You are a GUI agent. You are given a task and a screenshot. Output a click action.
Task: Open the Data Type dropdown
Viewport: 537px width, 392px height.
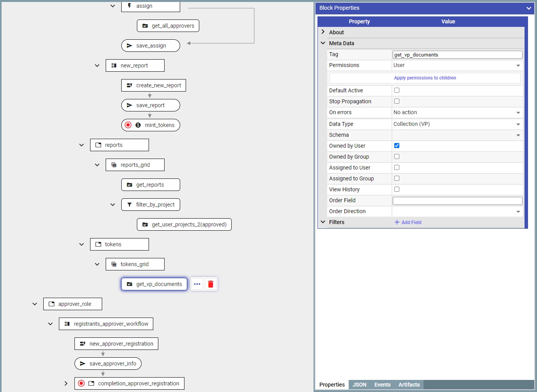click(457, 124)
